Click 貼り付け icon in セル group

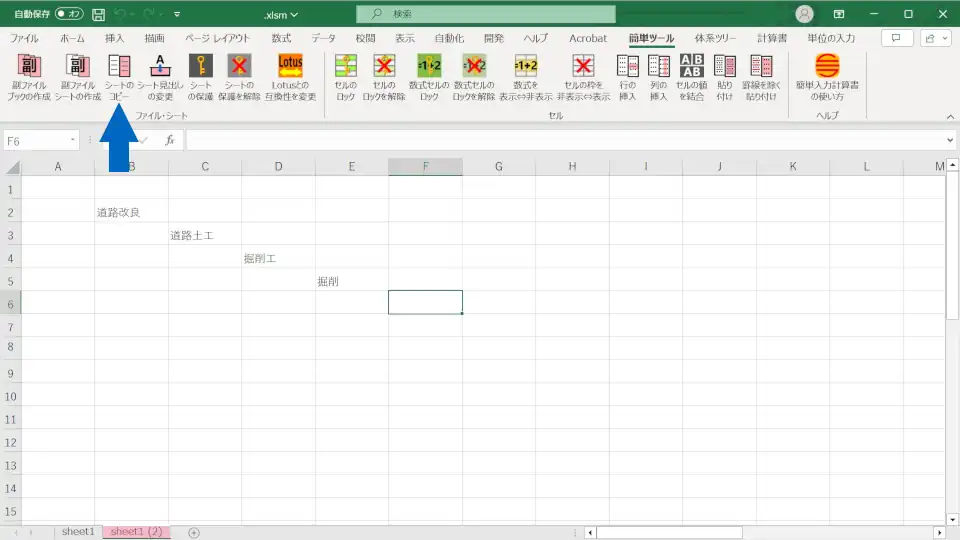pos(724,66)
